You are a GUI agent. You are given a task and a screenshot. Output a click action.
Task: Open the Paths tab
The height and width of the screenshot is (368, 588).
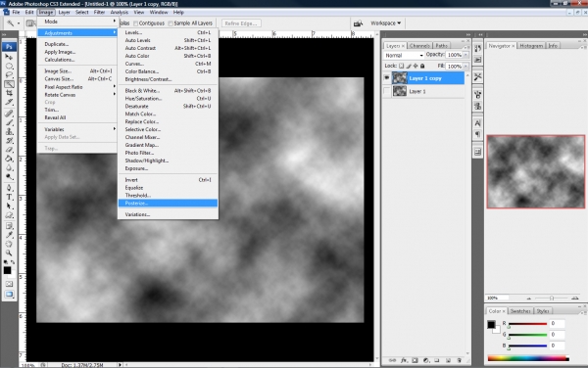click(441, 46)
